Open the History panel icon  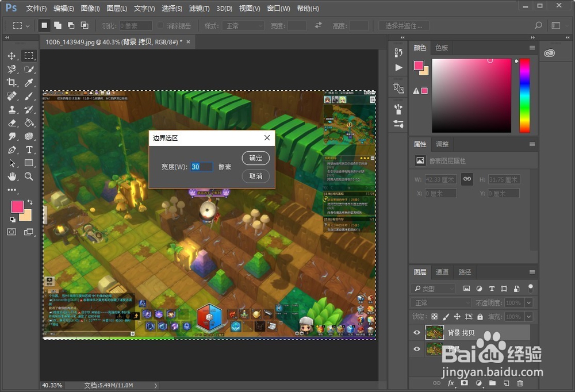(398, 53)
